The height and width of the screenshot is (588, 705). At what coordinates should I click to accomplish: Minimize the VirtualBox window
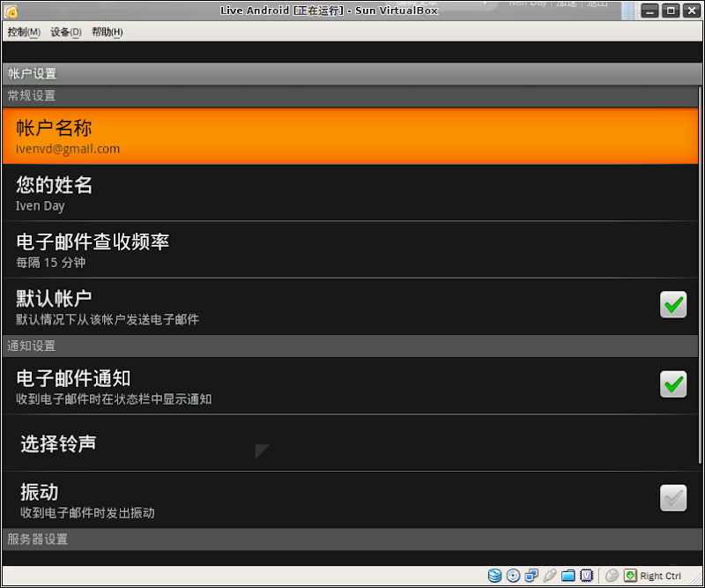point(649,11)
